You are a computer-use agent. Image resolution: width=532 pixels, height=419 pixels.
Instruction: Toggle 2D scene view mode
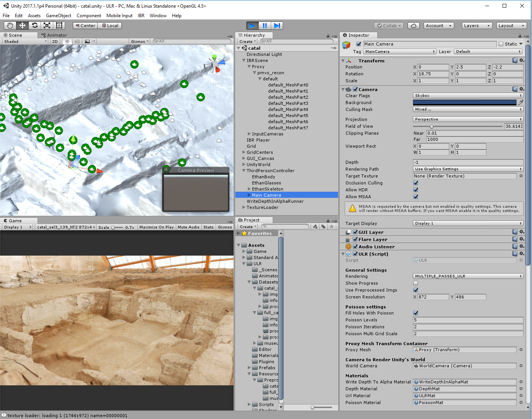(55, 41)
